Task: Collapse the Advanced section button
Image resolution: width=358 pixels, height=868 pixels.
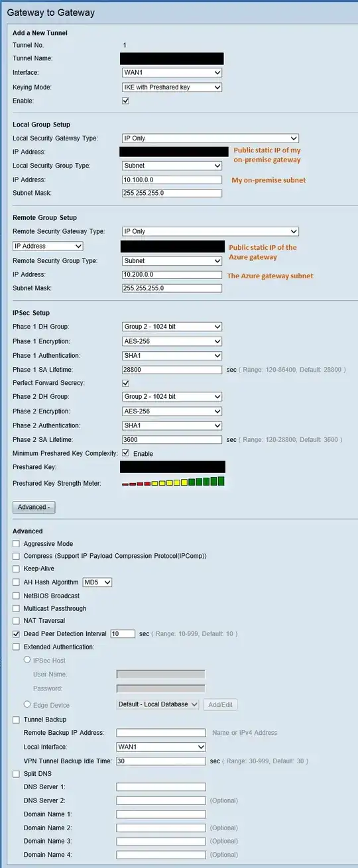Action: click(x=34, y=507)
